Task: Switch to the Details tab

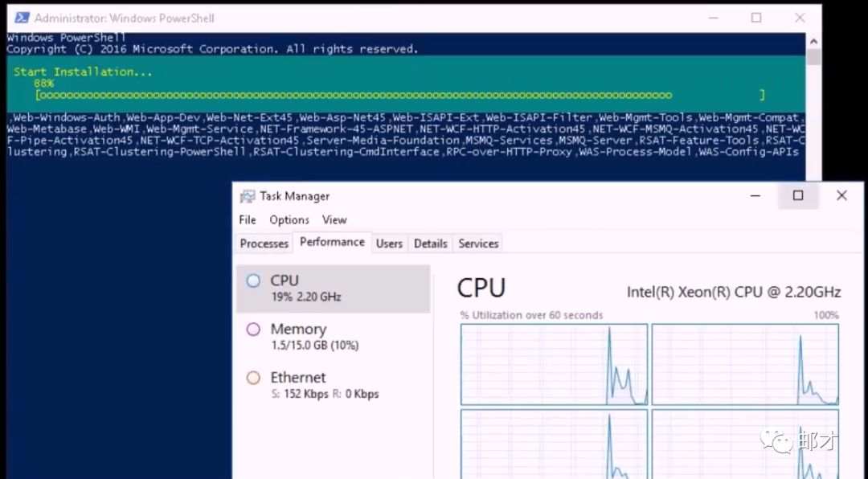Action: click(430, 244)
